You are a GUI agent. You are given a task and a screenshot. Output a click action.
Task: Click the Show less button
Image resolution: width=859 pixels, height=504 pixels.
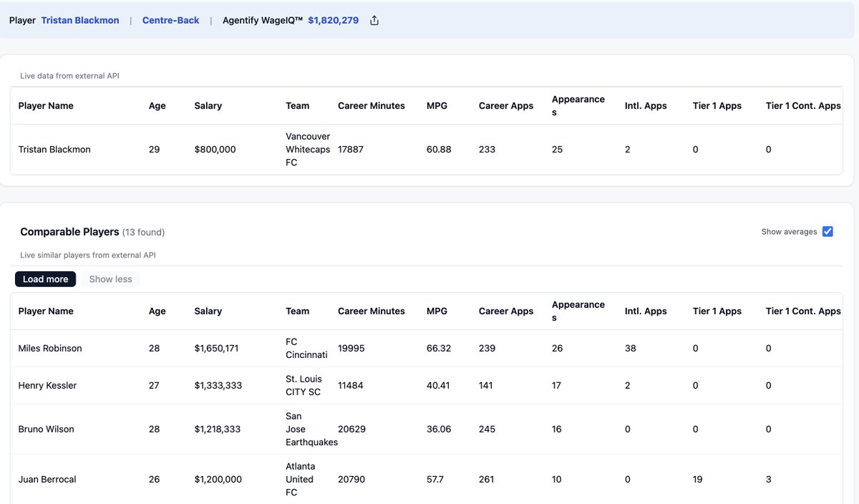pyautogui.click(x=110, y=279)
